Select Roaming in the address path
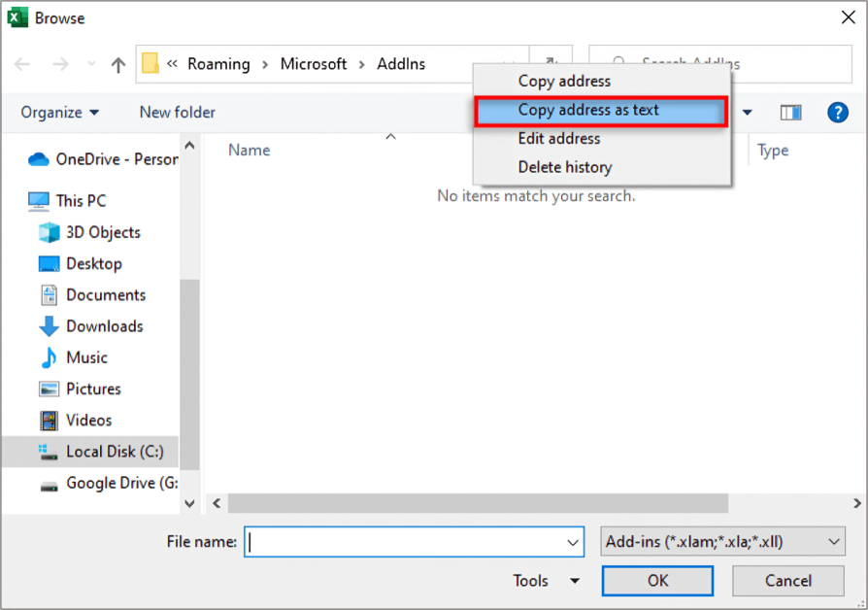868x610 pixels. [x=218, y=64]
